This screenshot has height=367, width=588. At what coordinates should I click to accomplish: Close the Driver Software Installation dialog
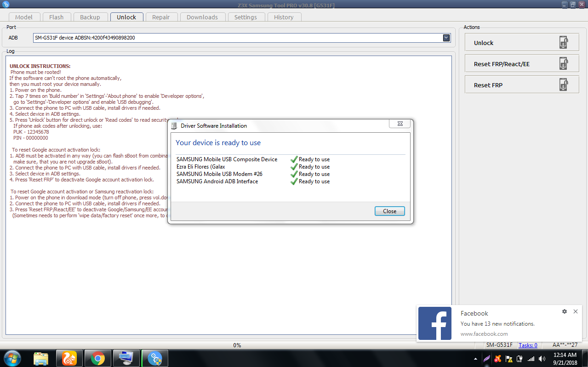(x=389, y=211)
